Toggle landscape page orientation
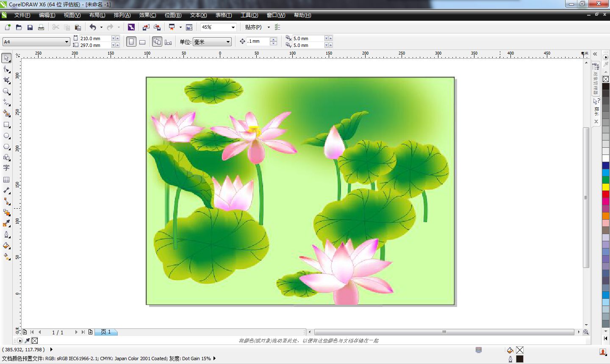This screenshot has width=610, height=364. point(142,41)
